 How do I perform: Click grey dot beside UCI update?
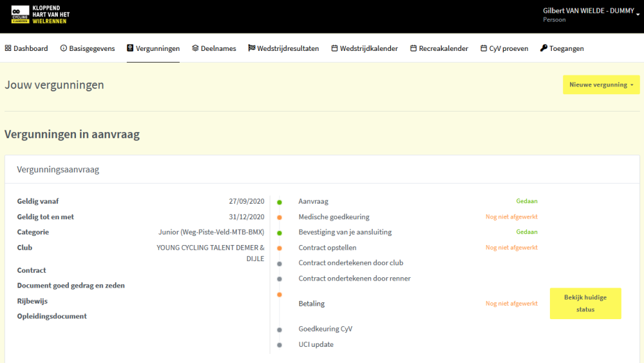point(279,346)
